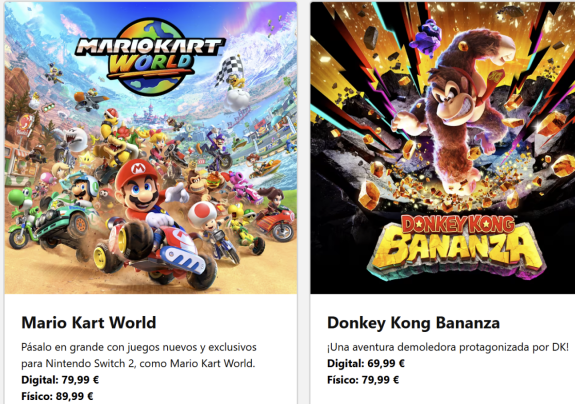Image resolution: width=575 pixels, height=404 pixels.
Task: Click Luigi driving the green truck
Action: (x=85, y=189)
